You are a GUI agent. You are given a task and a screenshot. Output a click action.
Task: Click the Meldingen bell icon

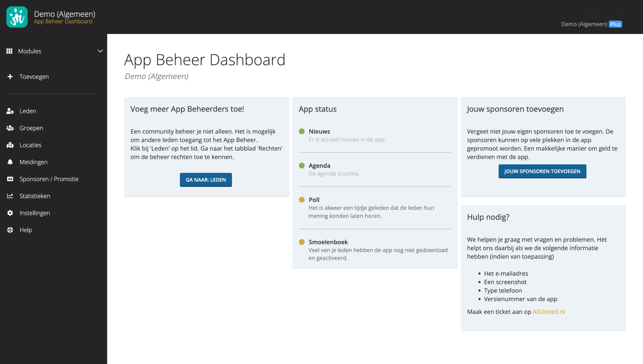tap(10, 162)
